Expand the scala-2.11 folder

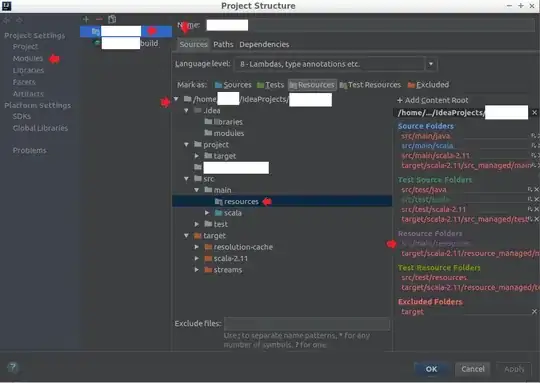click(197, 258)
